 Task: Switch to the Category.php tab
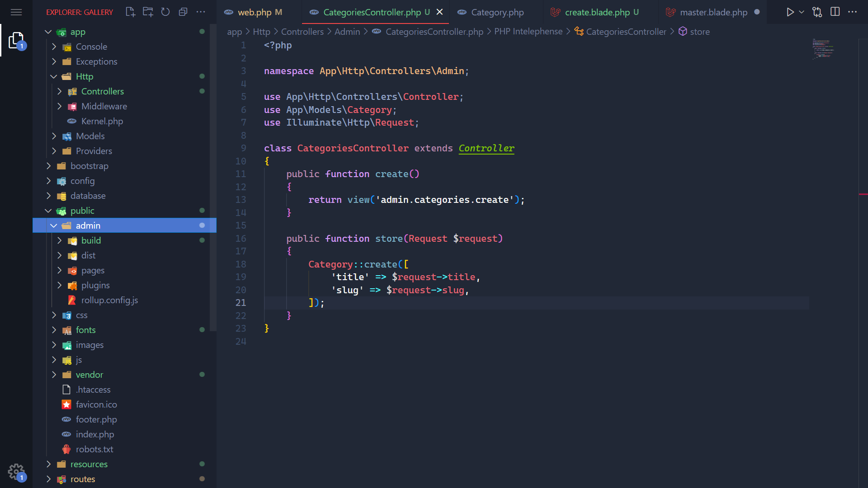496,12
